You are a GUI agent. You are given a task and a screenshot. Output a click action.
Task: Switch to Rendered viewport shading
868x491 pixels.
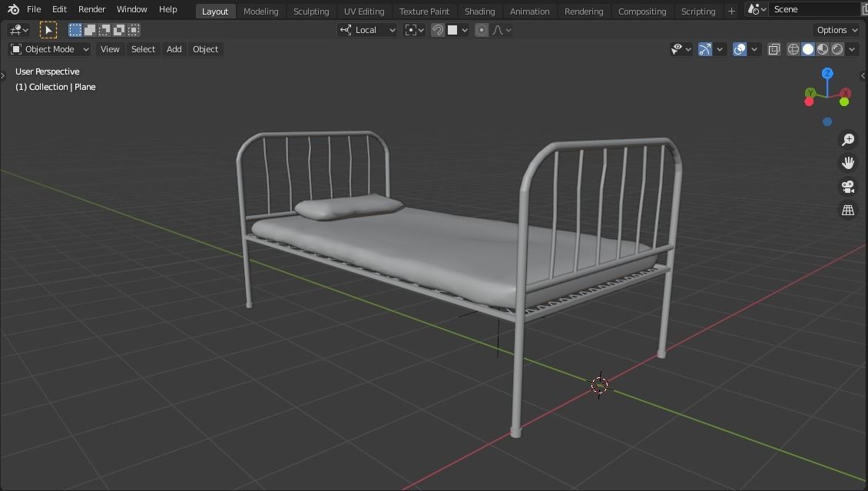coord(837,49)
